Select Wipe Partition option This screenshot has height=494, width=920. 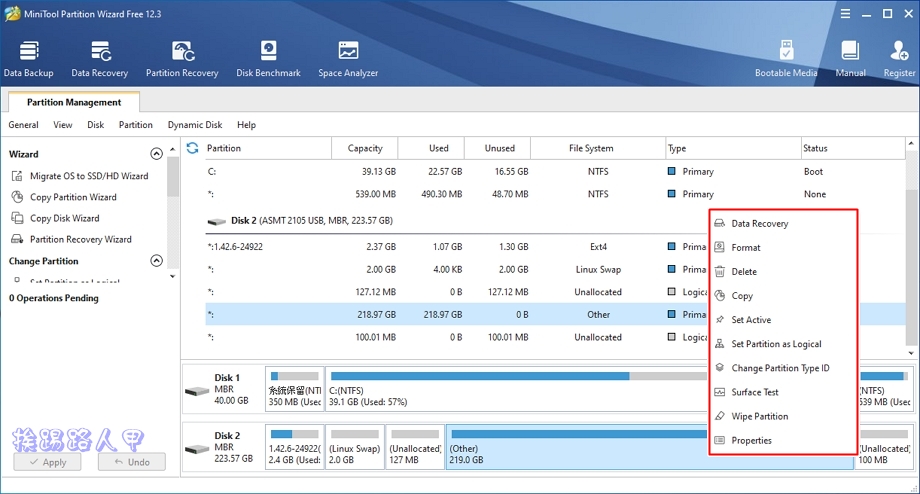(783, 416)
